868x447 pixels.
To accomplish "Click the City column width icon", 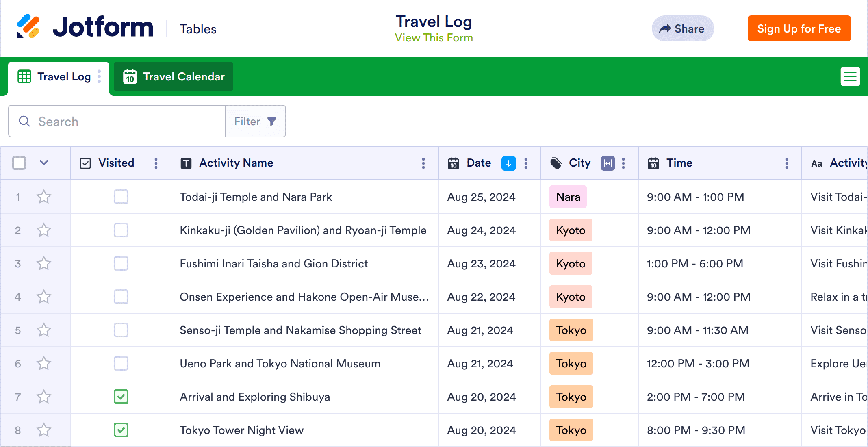I will pos(608,163).
